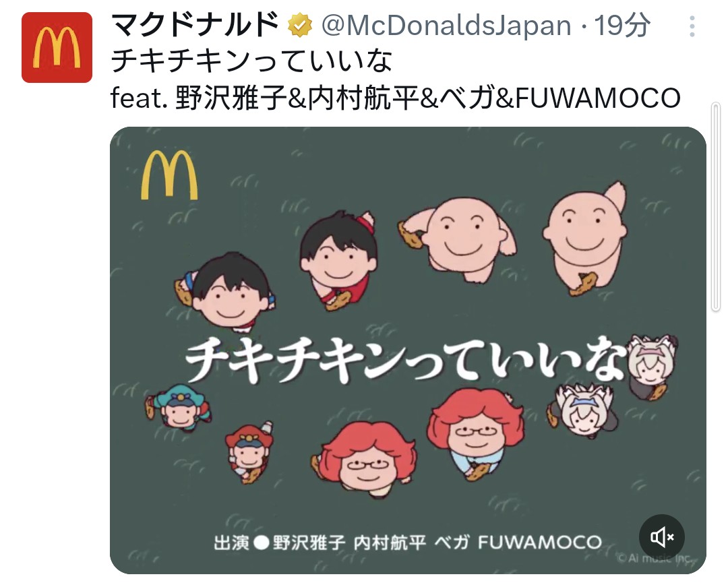Click the tweet text チキチキンっていいな
The height and width of the screenshot is (587, 728).
click(x=252, y=61)
